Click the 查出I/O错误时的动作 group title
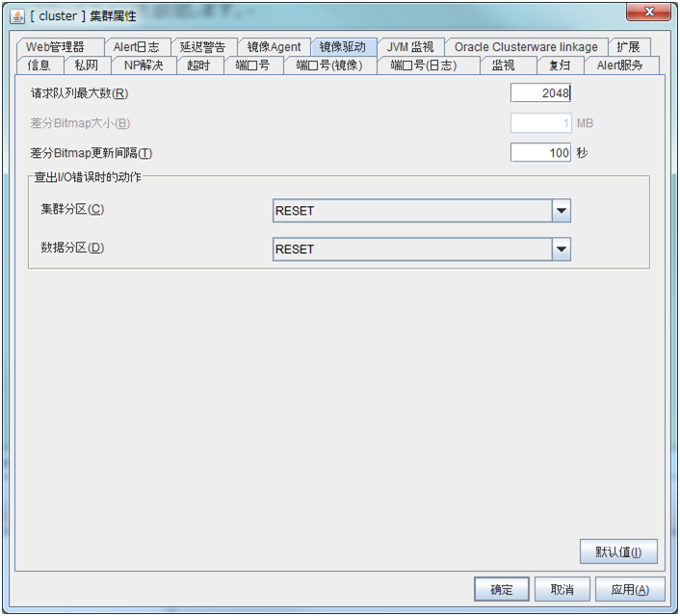 [88, 177]
